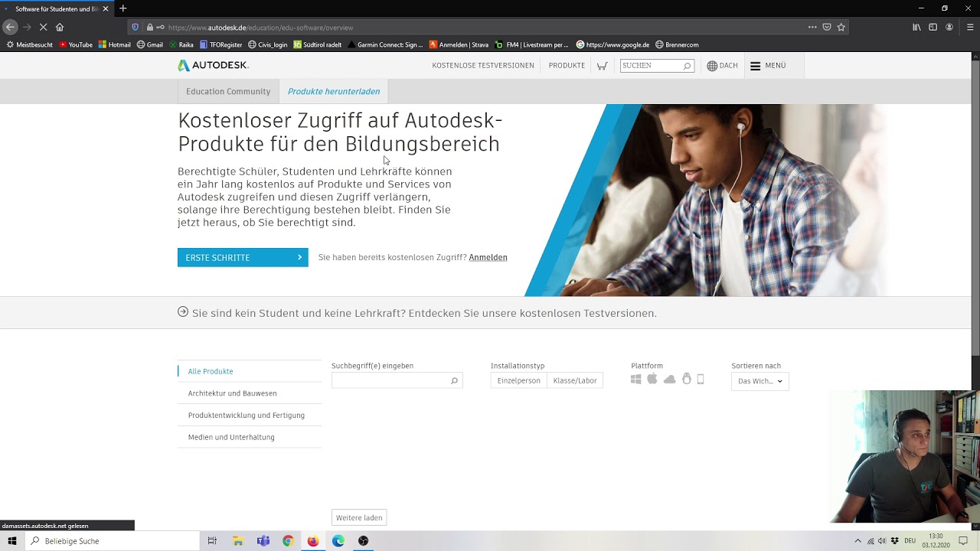Select Klasse/Labor installation type
980x551 pixels.
click(x=575, y=380)
